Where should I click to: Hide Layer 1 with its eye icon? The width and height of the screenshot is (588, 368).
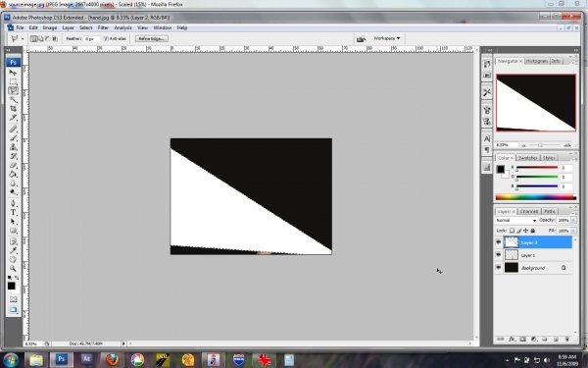tap(499, 255)
